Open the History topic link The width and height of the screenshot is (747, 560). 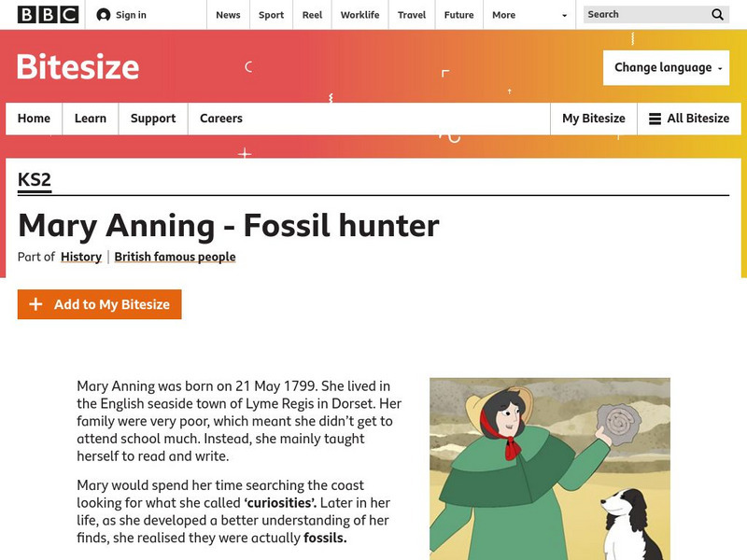(x=81, y=257)
